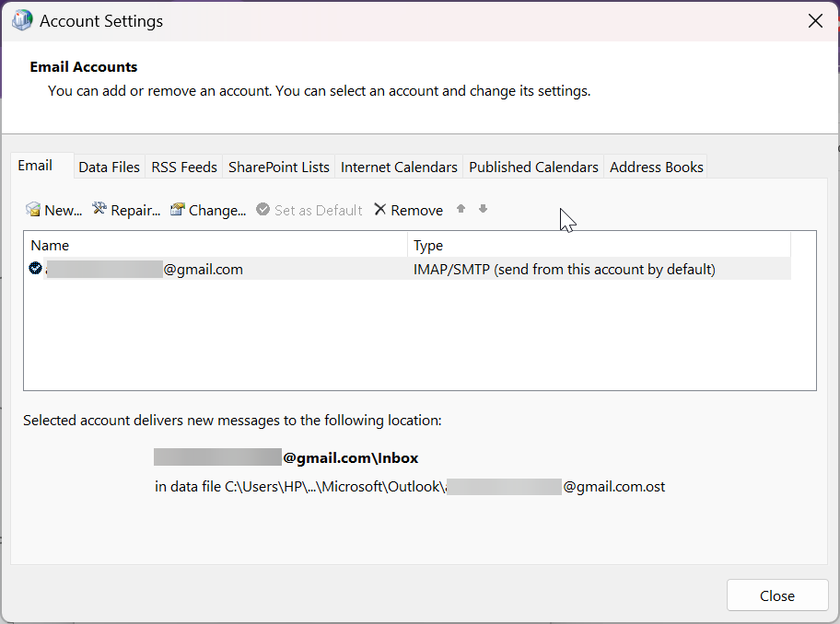840x624 pixels.
Task: Go to the Address Books tab
Action: (656, 167)
